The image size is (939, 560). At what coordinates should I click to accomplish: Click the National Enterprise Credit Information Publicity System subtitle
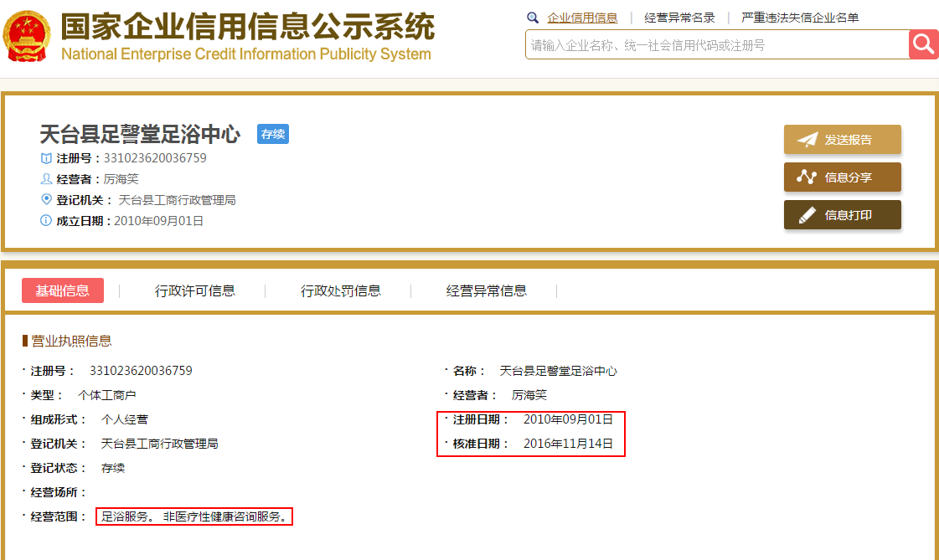pyautogui.click(x=246, y=54)
